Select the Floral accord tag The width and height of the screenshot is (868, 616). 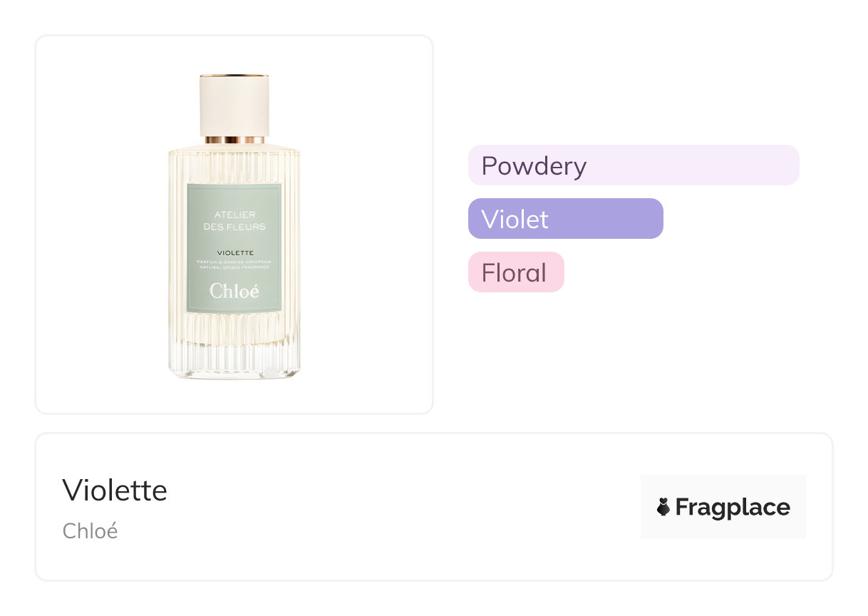click(515, 272)
